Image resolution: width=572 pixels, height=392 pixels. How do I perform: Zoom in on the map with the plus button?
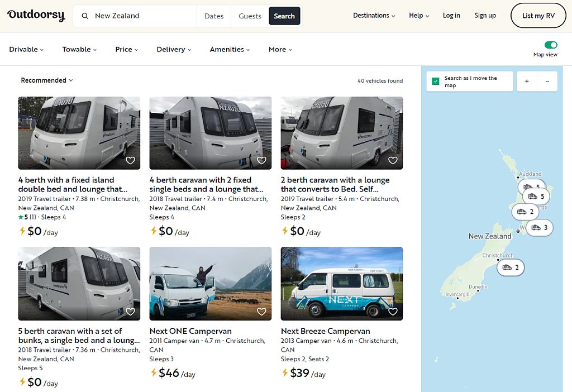coord(526,81)
